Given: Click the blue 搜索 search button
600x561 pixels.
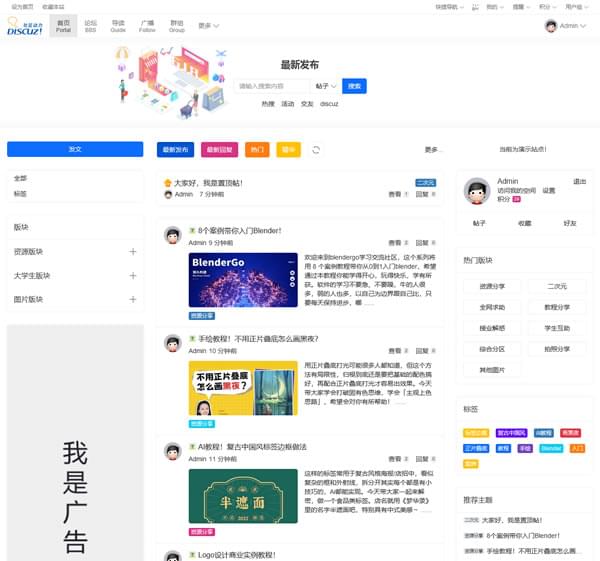Looking at the screenshot, I should [354, 86].
